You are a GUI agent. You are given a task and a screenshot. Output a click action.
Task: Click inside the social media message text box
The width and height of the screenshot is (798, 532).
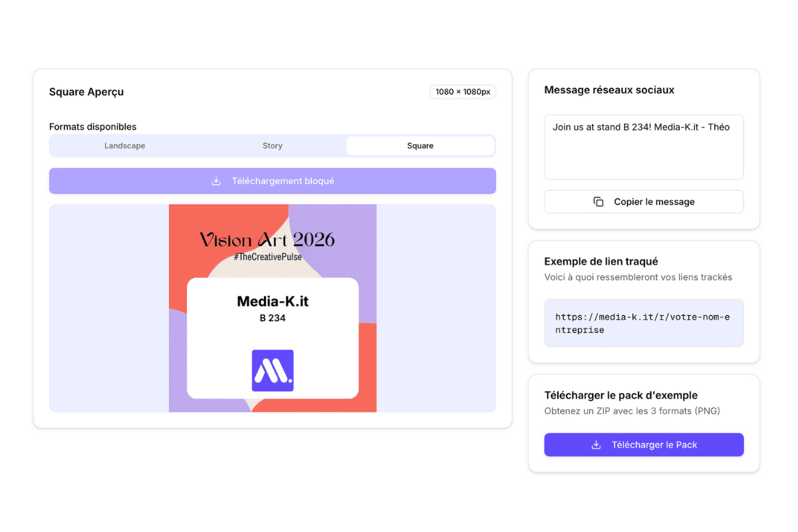pos(644,146)
